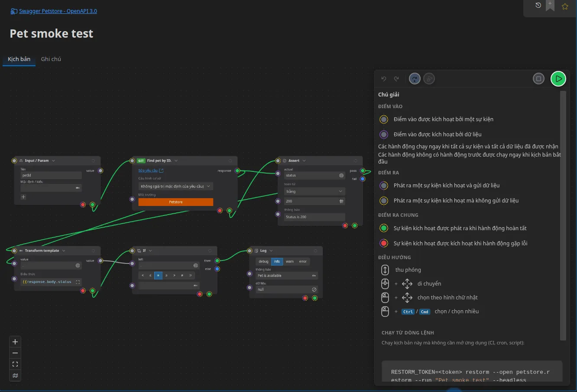
Task: Select the info log level
Action: click(x=277, y=261)
